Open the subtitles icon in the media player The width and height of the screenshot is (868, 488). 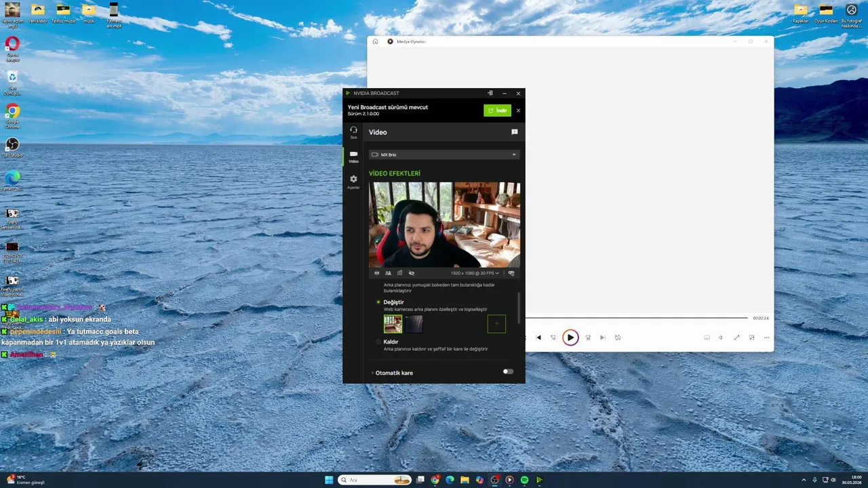pos(707,338)
